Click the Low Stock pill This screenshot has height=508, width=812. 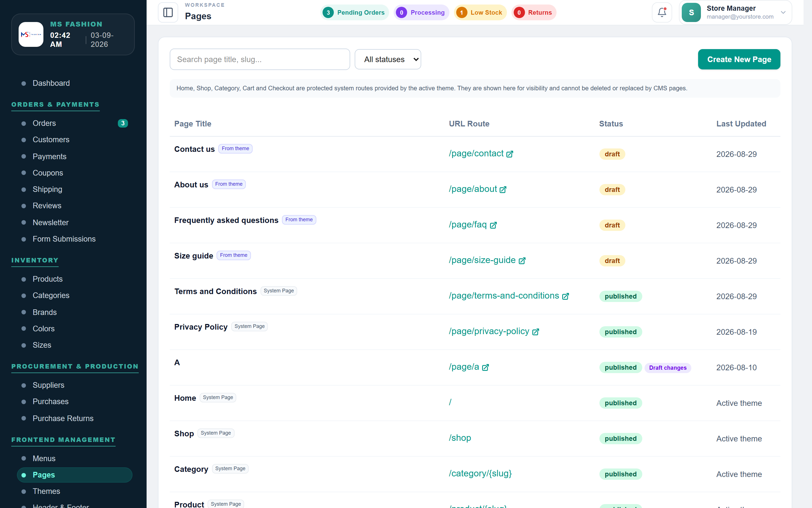pos(480,12)
